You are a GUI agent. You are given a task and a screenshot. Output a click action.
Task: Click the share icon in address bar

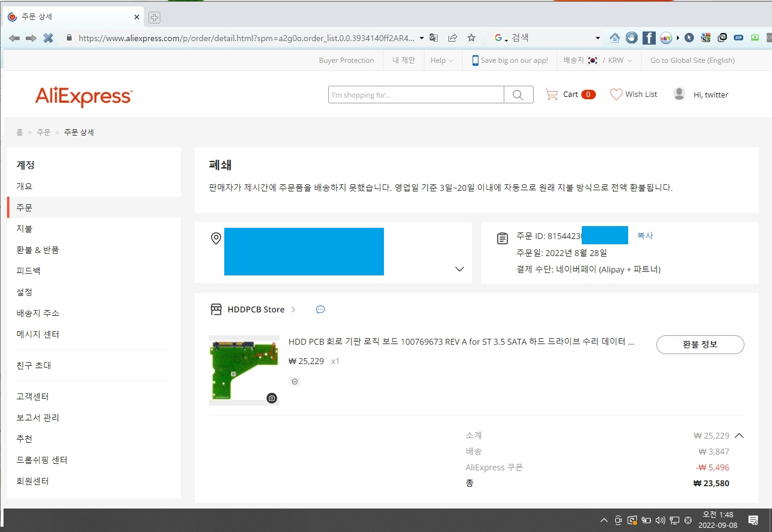coord(453,38)
